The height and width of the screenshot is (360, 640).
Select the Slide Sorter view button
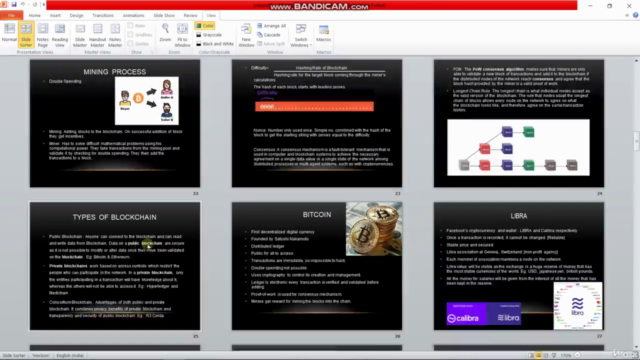point(26,35)
